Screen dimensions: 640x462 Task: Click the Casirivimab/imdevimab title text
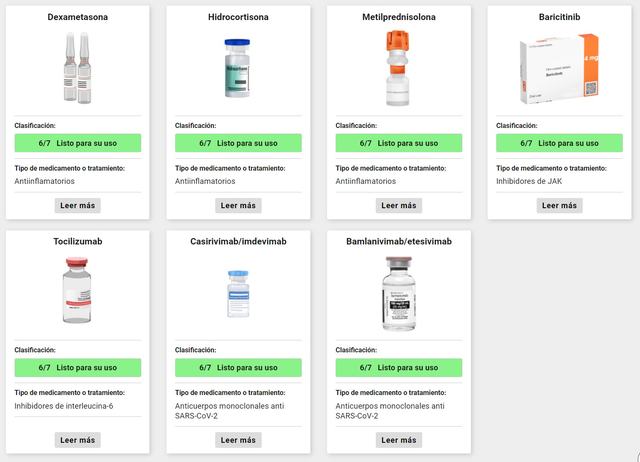click(238, 242)
